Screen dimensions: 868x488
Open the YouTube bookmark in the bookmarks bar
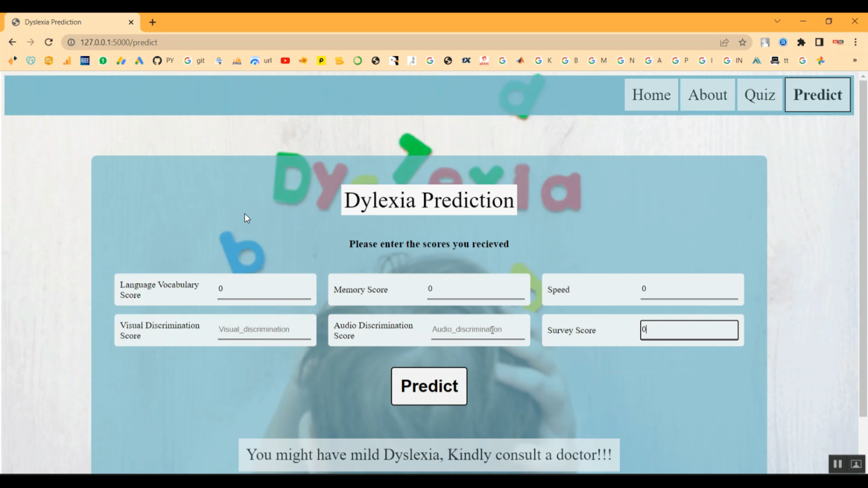pos(285,60)
